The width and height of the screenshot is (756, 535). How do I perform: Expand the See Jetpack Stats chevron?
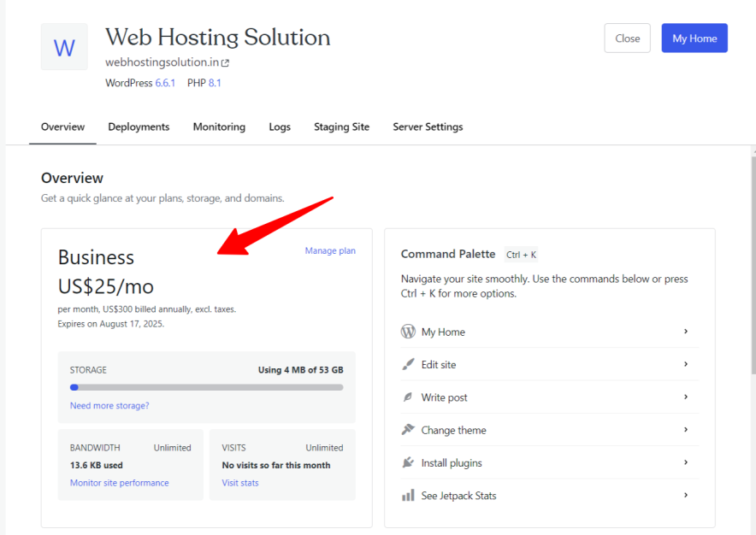[686, 495]
